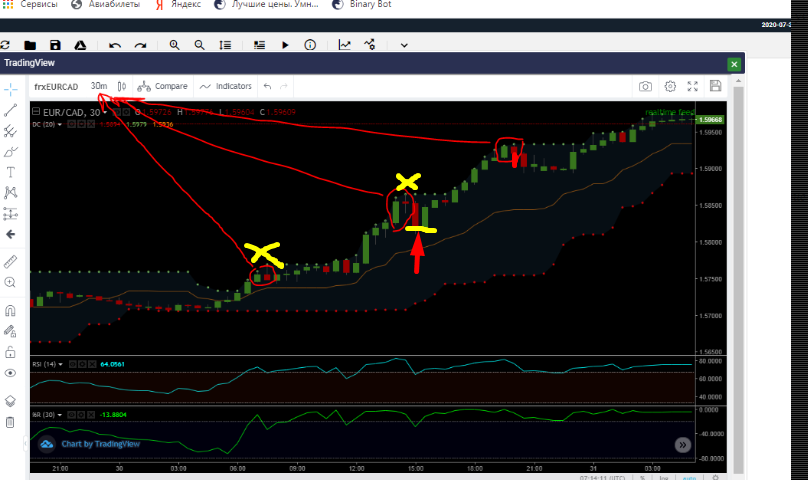The image size is (808, 480).
Task: Open the 30m timeframe selector
Action: pyautogui.click(x=98, y=86)
